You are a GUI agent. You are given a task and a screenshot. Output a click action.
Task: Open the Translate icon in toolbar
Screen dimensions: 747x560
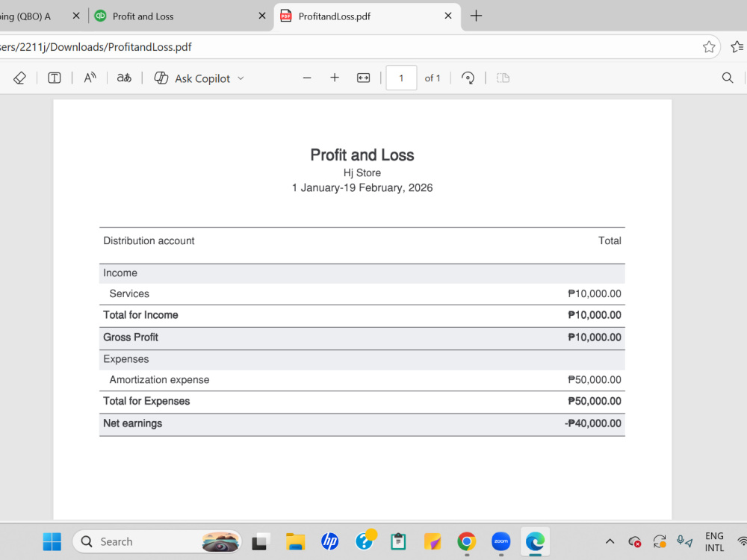(x=124, y=78)
